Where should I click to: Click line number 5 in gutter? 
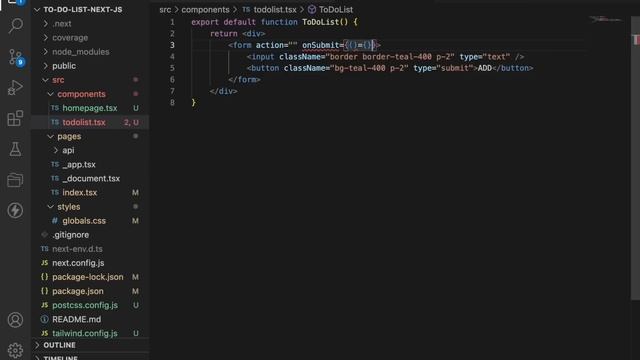click(172, 68)
